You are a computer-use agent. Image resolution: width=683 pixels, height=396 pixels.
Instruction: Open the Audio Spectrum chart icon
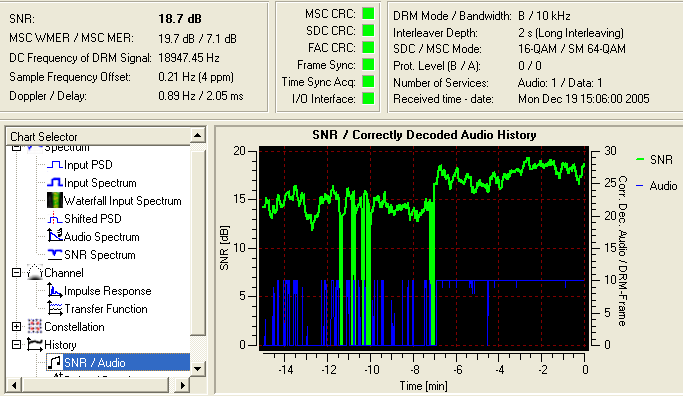click(x=54, y=236)
